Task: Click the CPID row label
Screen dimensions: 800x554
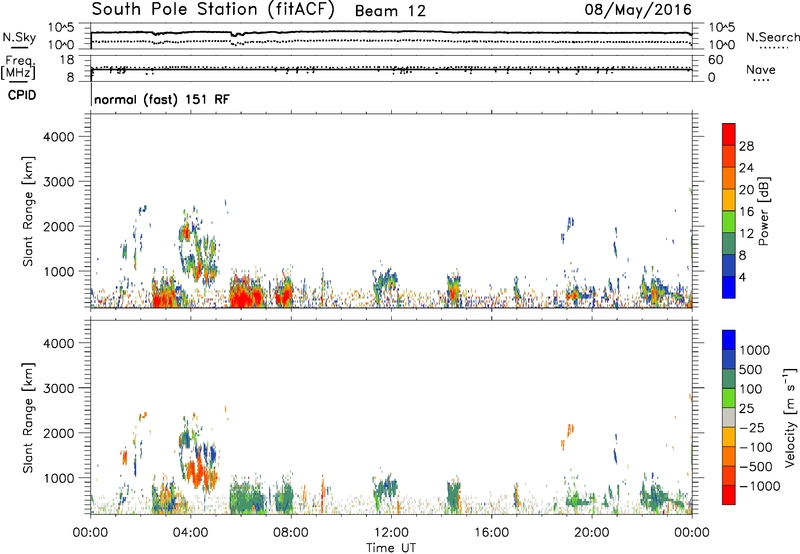Action: (21, 95)
